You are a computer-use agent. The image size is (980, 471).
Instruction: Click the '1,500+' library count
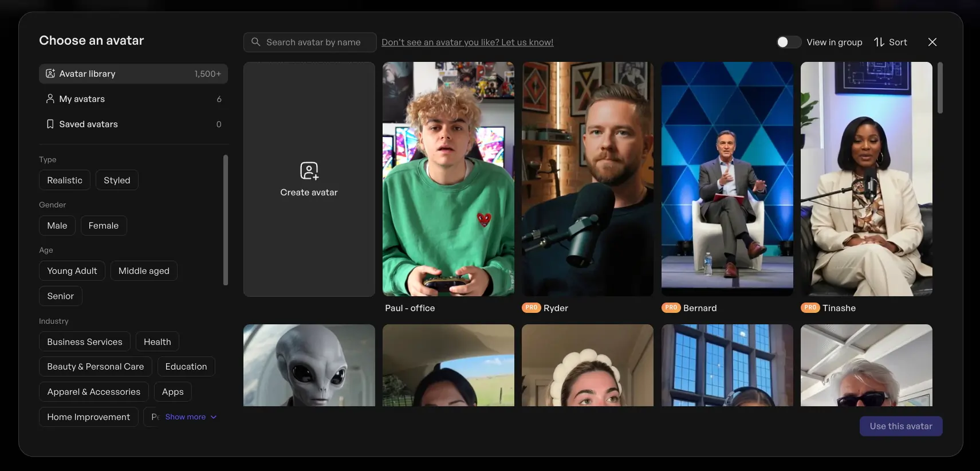coord(207,73)
